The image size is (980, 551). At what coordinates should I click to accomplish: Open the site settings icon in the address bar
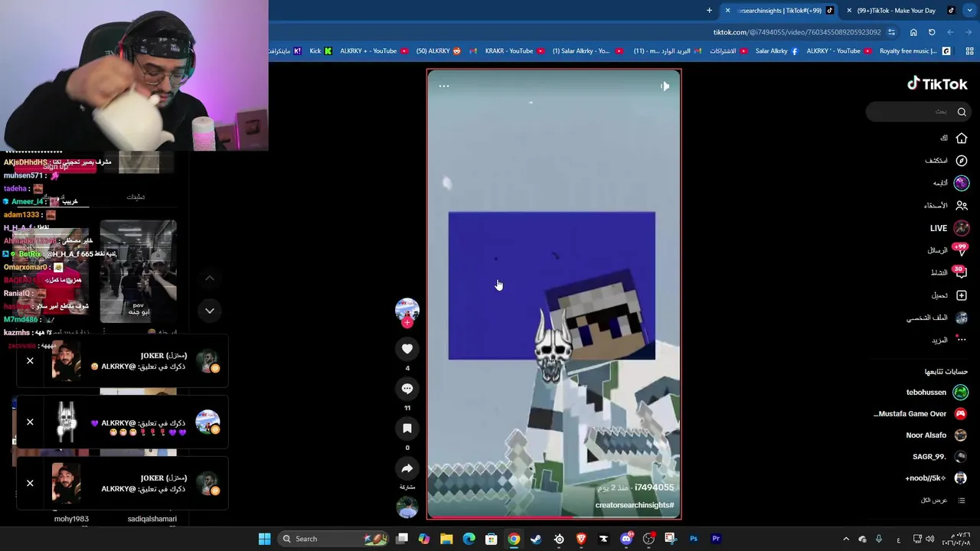tap(891, 32)
